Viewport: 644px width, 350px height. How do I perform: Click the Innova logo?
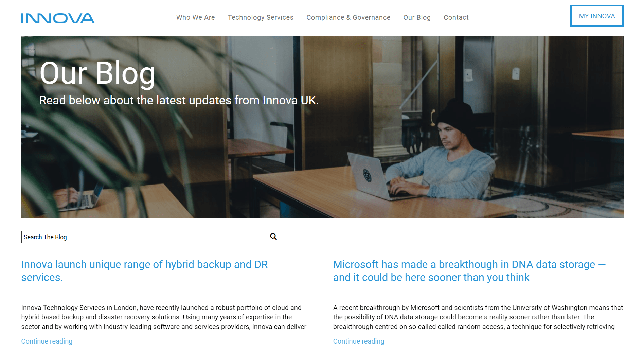(58, 18)
